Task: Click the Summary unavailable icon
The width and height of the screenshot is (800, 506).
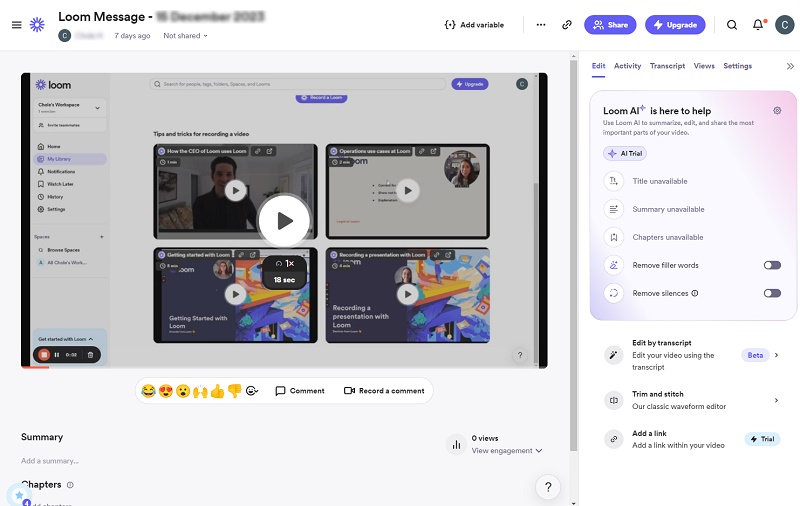Action: coord(614,209)
